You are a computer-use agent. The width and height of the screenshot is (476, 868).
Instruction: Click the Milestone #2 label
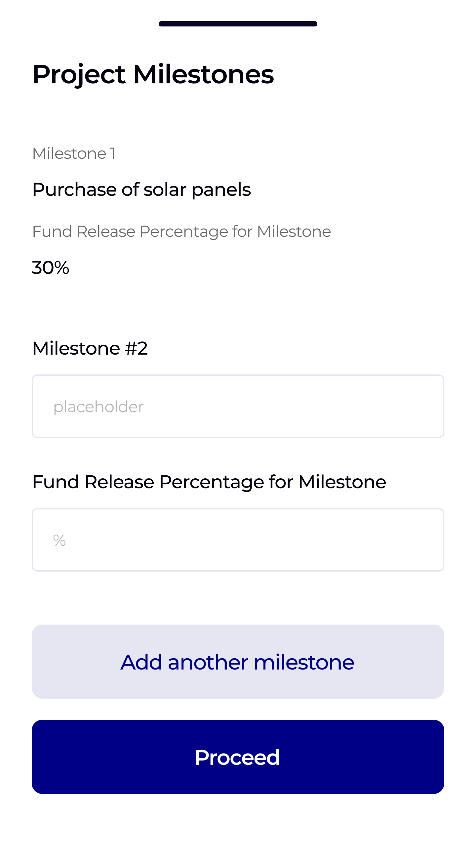[x=90, y=348]
